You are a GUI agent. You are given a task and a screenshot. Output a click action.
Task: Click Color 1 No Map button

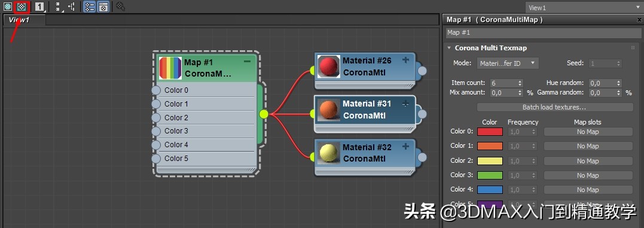coord(588,146)
